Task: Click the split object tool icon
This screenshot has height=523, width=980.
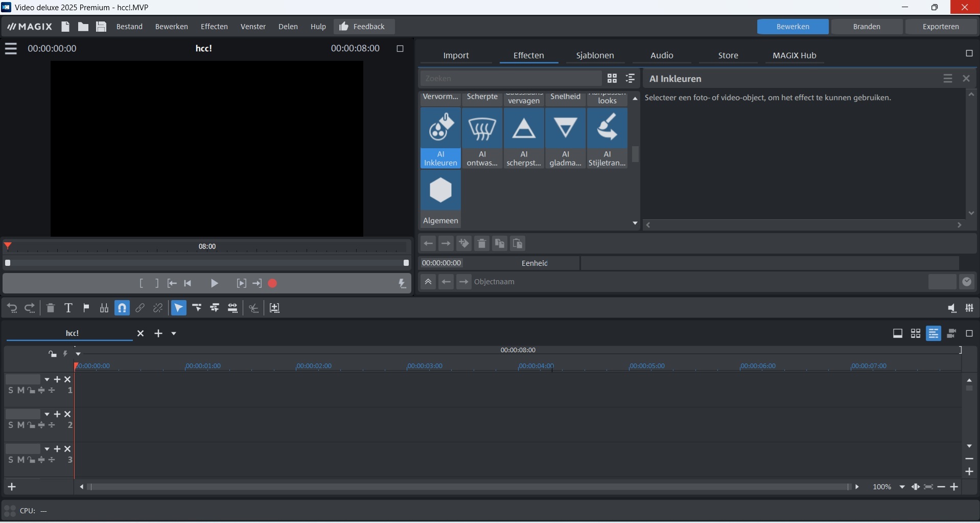Action: [x=104, y=308]
